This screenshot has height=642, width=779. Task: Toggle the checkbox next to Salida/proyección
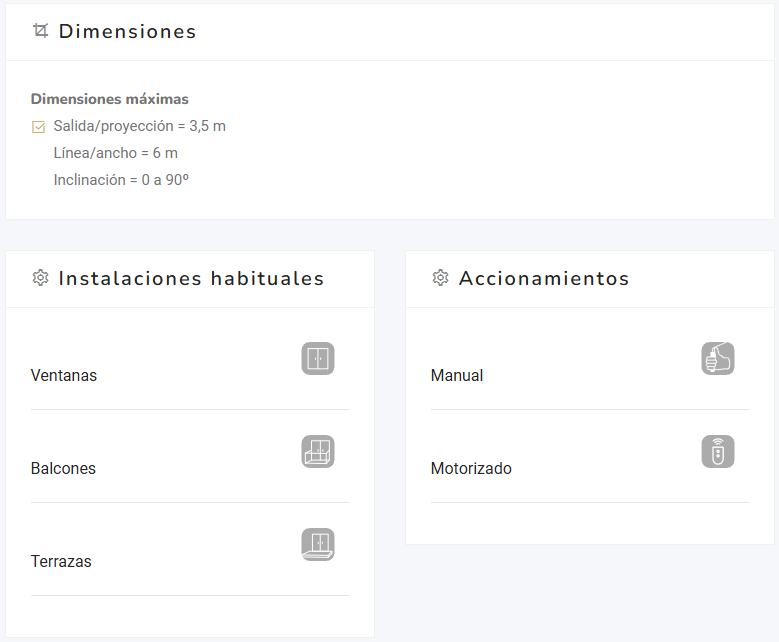click(x=39, y=127)
